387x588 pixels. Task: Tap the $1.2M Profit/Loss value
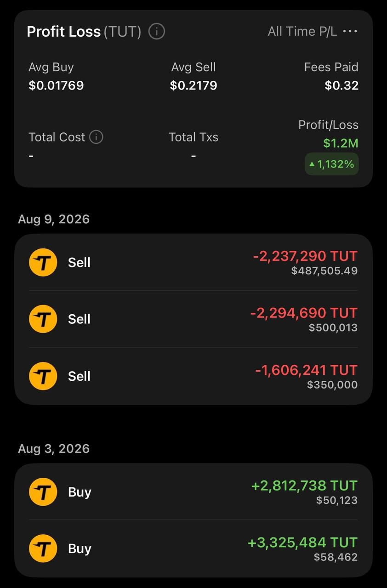point(341,143)
